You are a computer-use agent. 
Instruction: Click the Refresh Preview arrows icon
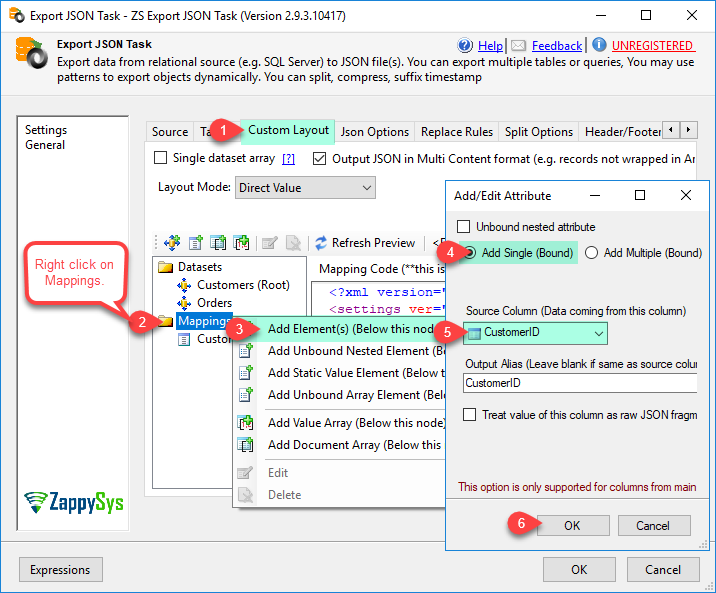pyautogui.click(x=321, y=243)
